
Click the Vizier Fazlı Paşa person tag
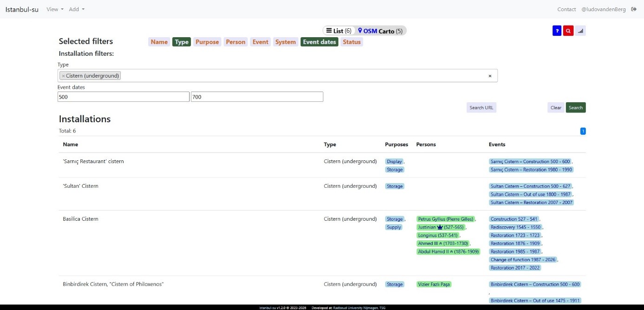[434, 284]
